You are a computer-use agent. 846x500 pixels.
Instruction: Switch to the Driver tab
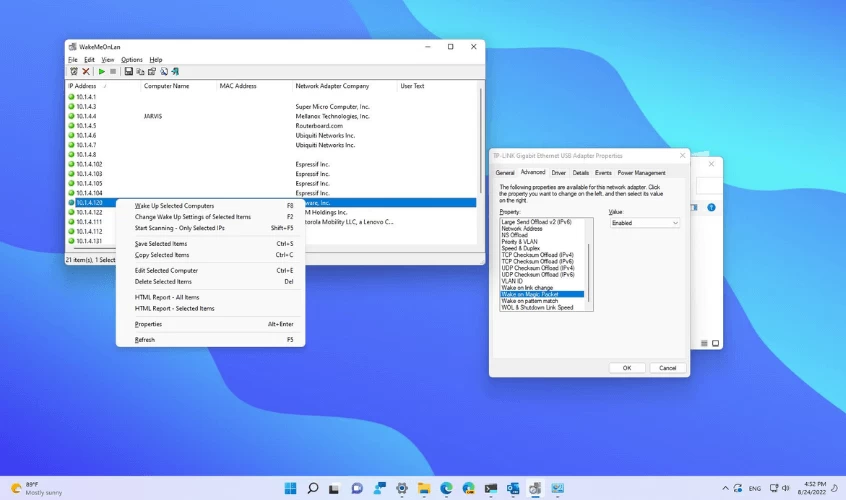558,173
